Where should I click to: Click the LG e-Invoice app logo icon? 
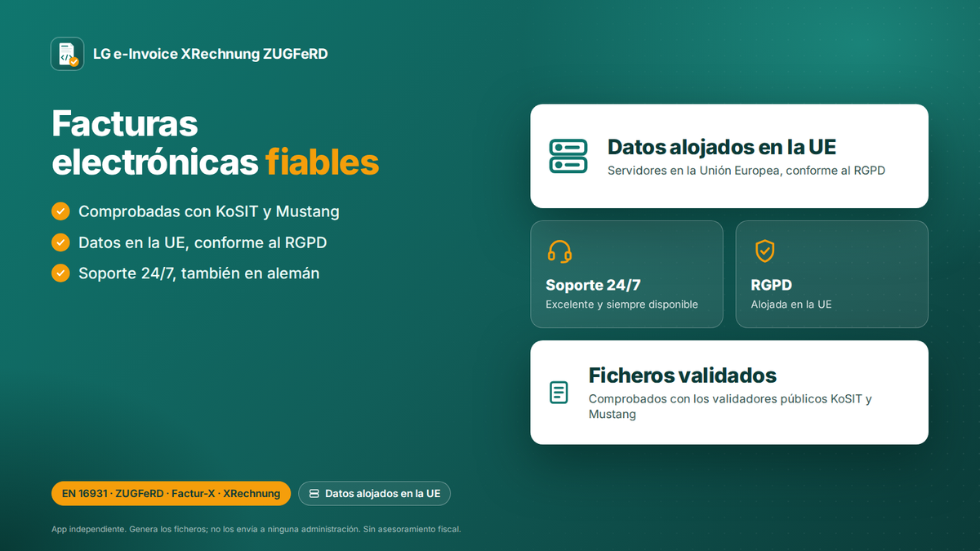coord(67,54)
